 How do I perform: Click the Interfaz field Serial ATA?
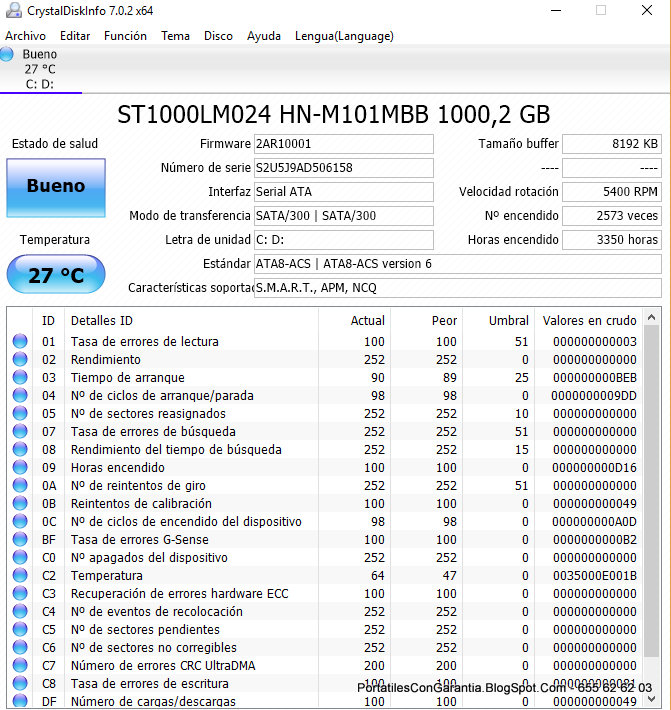click(344, 192)
